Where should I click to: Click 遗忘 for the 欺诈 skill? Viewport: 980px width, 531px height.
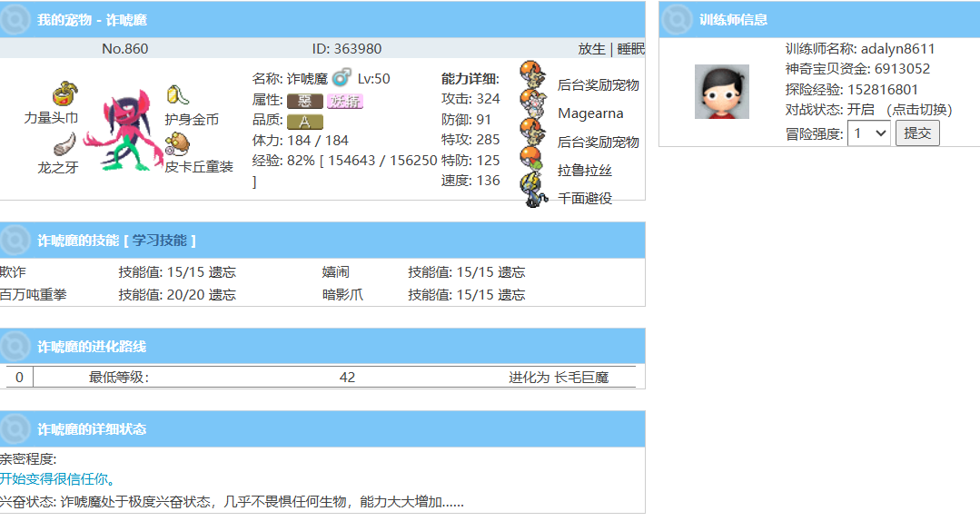click(x=223, y=272)
